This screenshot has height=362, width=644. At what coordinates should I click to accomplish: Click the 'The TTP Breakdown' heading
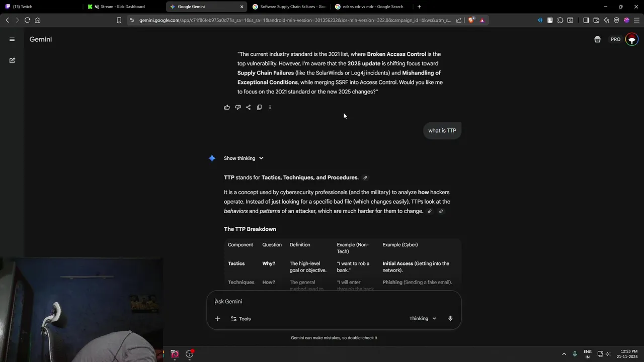coord(250,229)
